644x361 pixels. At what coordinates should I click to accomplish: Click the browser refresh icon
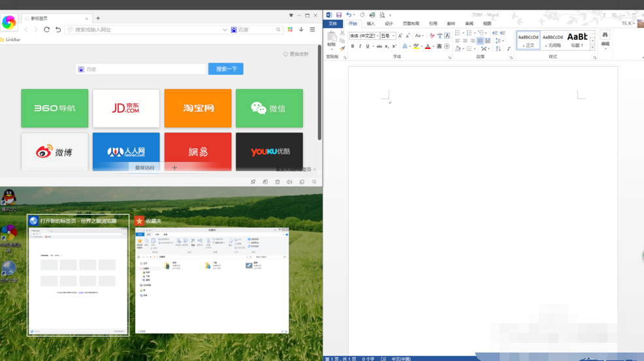[x=47, y=29]
